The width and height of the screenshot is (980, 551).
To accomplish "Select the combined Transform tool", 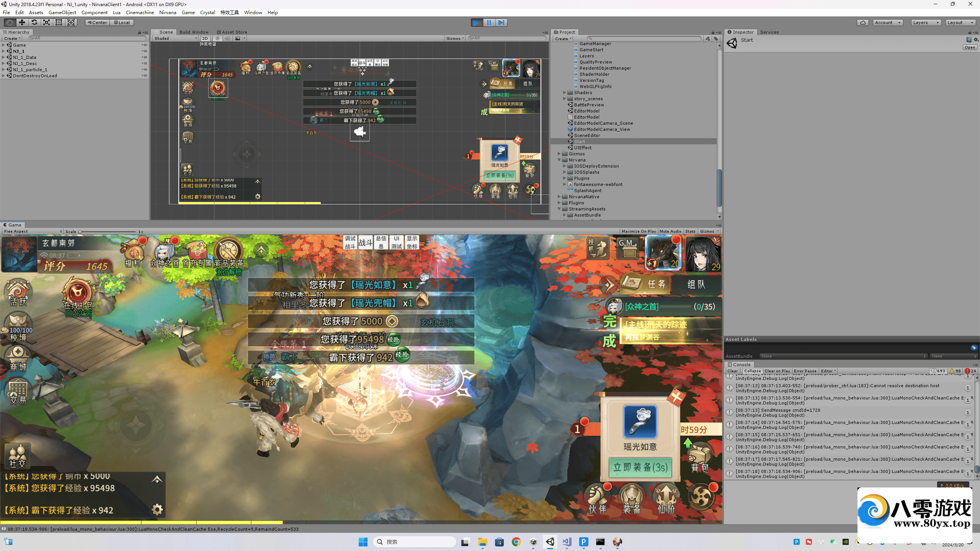I will pyautogui.click(x=71, y=23).
